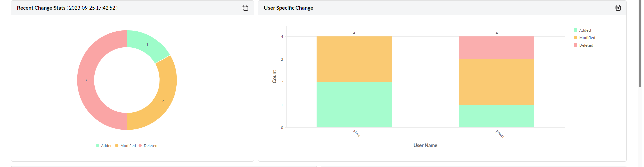The width and height of the screenshot is (644, 167).
Task: Click the shya user name axis label
Action: [357, 133]
